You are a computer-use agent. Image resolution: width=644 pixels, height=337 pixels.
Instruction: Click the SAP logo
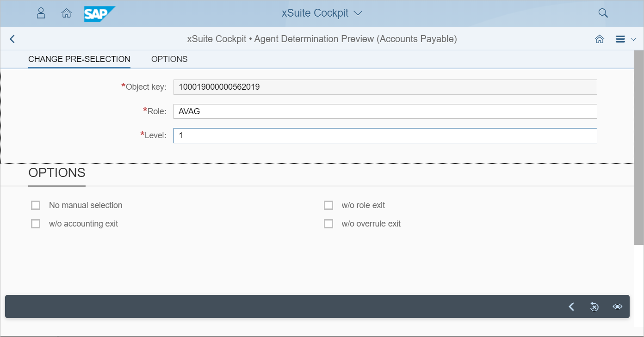[x=99, y=13]
